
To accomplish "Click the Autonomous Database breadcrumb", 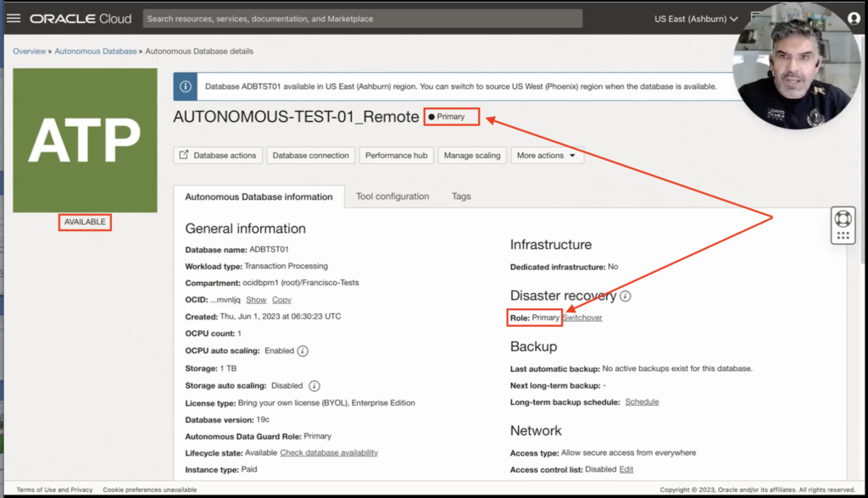I will (95, 52).
